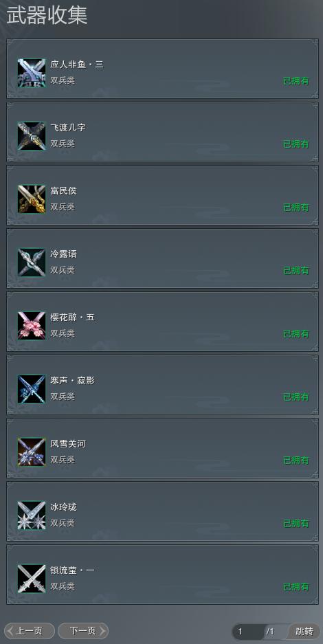Go to next page with 下一页
Viewport: 323px width, 644px height.
[83, 631]
